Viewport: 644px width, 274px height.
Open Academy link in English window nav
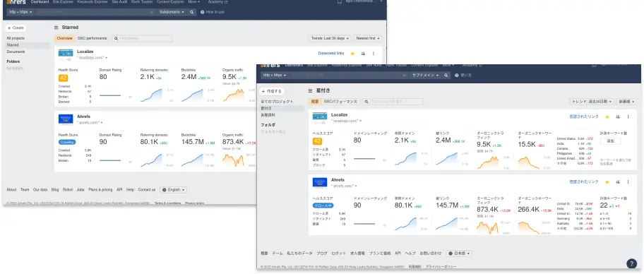click(217, 2)
